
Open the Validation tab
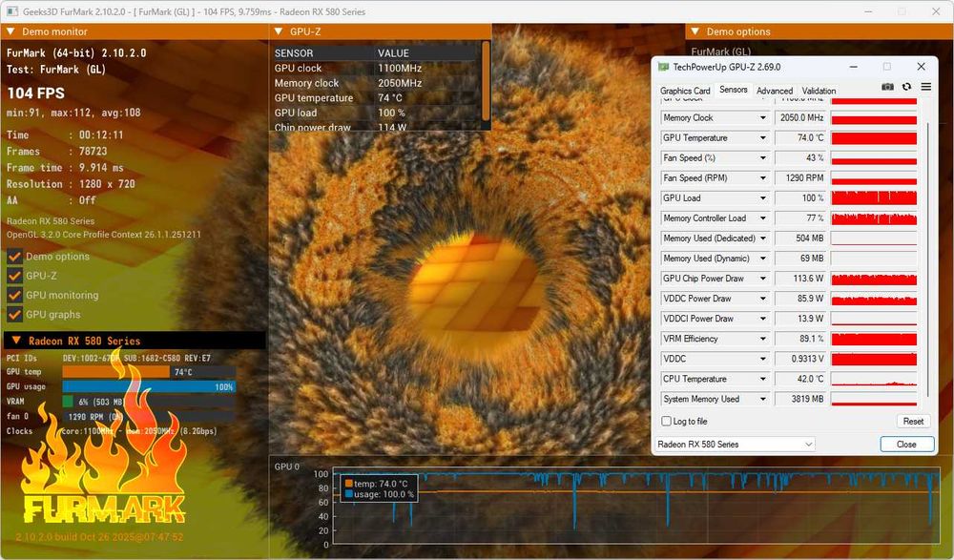[819, 91]
